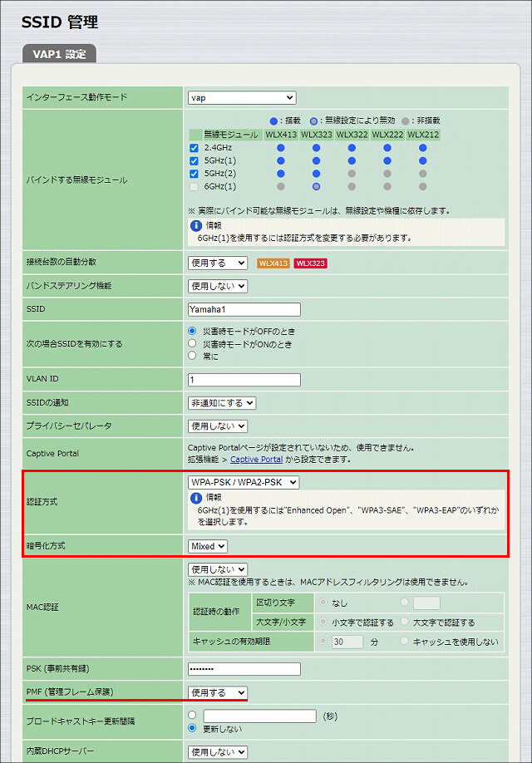
Task: Open the プライバシーセパレータ dropdown
Action: (218, 426)
